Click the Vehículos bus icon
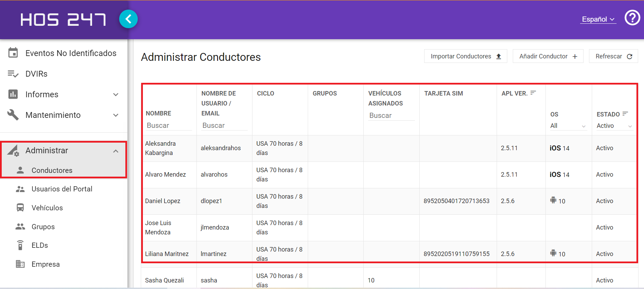This screenshot has width=644, height=289. click(20, 208)
